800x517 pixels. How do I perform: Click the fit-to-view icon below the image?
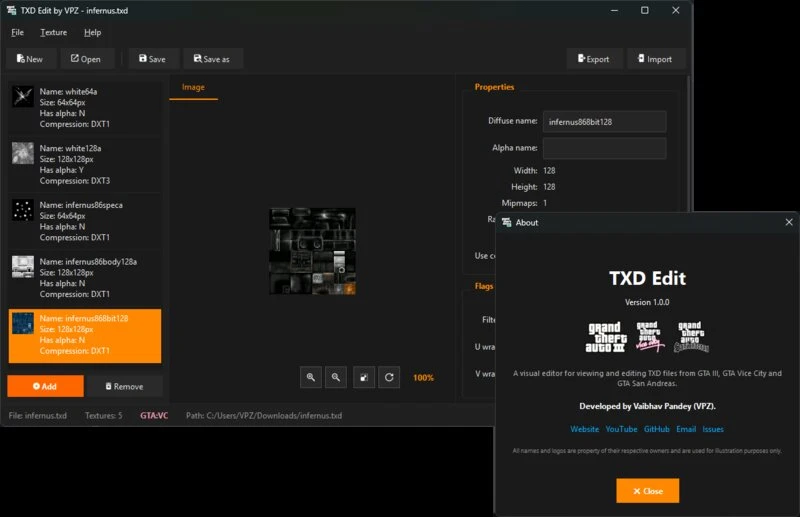364,378
